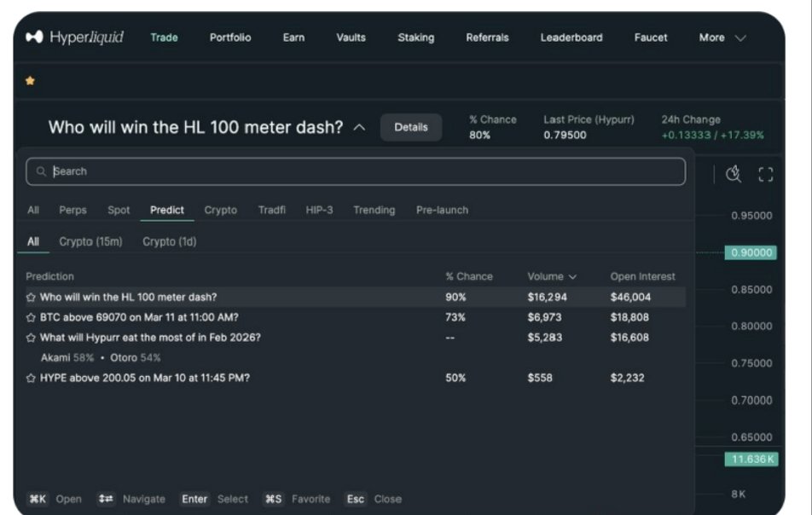
Task: Click the Open Interest column header
Action: [642, 276]
